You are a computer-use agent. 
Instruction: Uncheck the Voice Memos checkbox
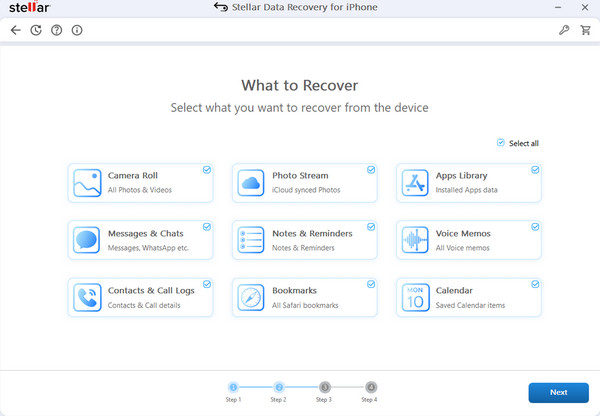click(x=535, y=227)
